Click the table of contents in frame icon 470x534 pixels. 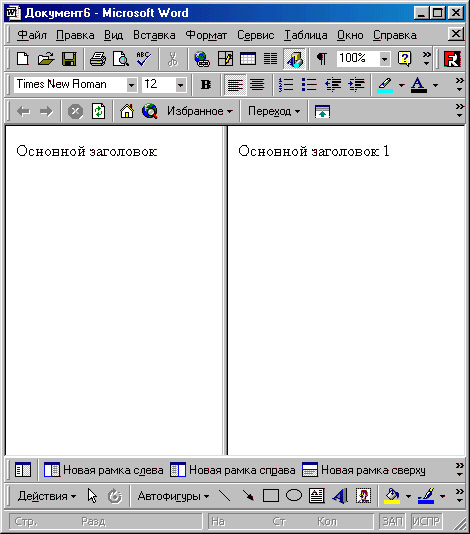[x=23, y=470]
